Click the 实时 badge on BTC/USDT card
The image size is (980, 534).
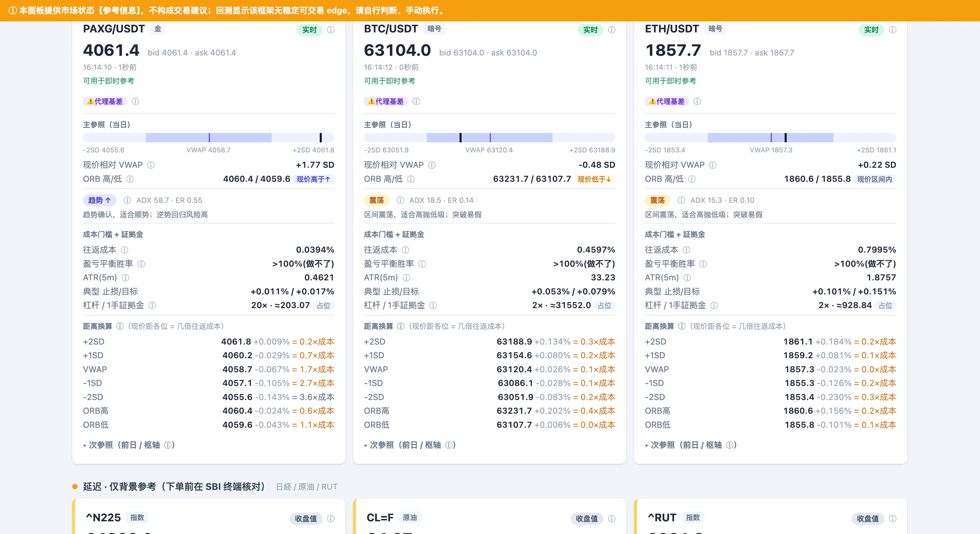[x=590, y=30]
